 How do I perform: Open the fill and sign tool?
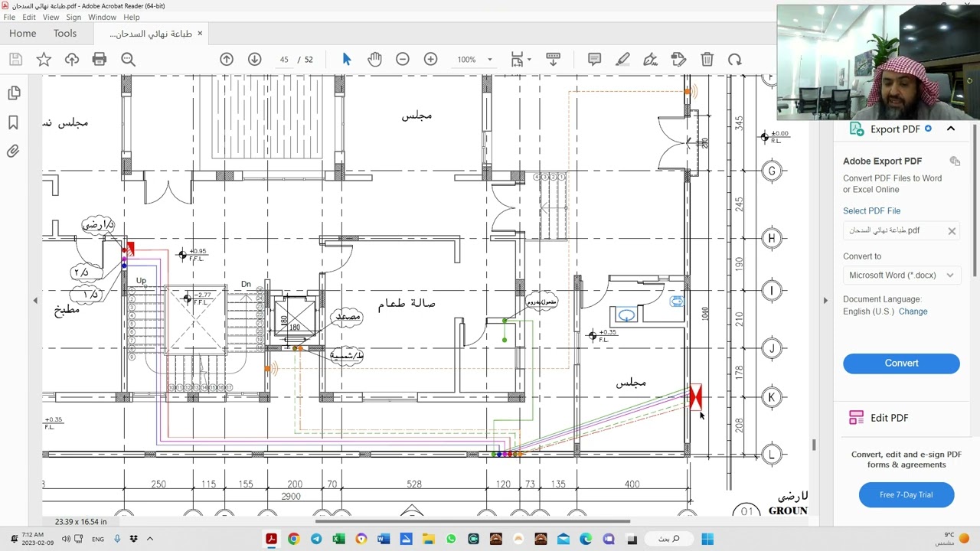click(651, 60)
